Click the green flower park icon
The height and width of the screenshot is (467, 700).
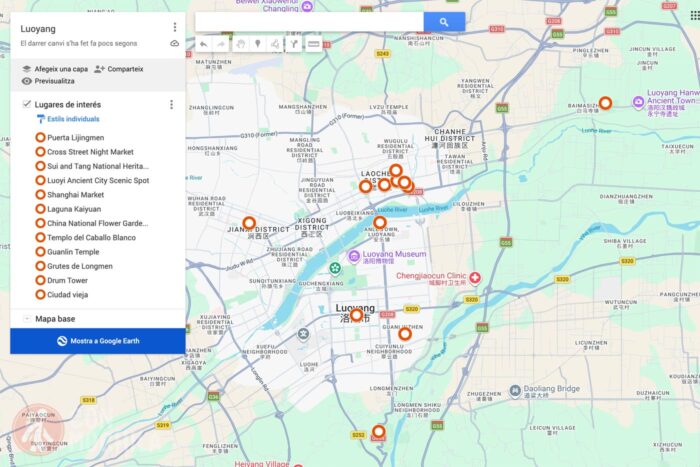[335, 268]
